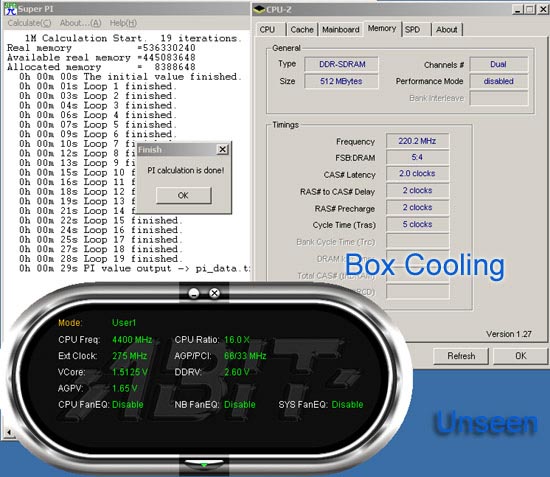Click the 'Real memory' line in Super PI
This screenshot has width=550, height=477.
click(x=101, y=48)
